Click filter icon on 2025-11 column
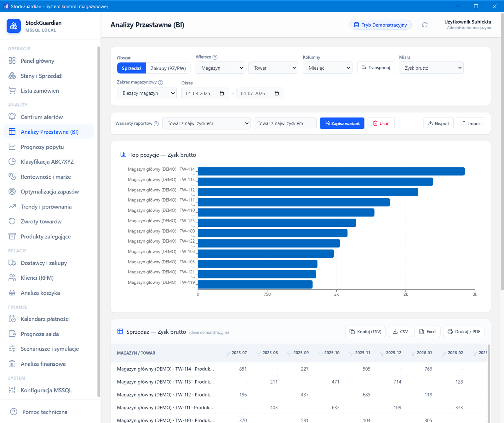504x423 pixels. tap(351, 353)
